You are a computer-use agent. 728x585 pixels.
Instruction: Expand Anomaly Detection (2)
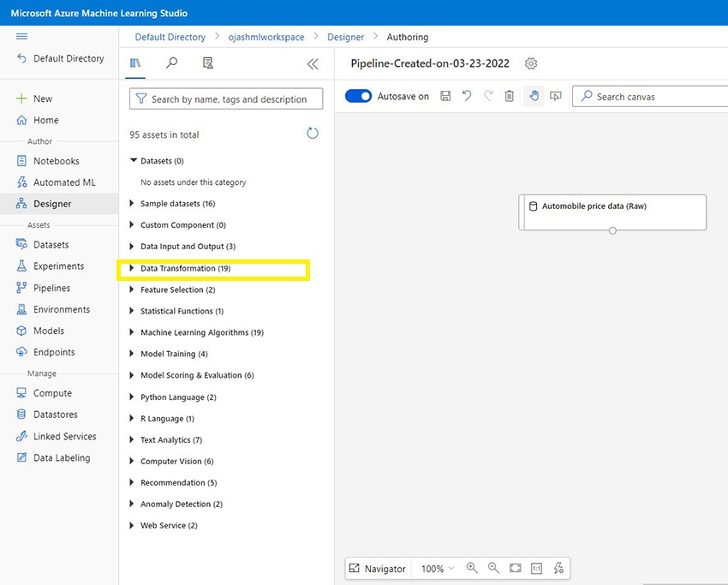[x=132, y=504]
